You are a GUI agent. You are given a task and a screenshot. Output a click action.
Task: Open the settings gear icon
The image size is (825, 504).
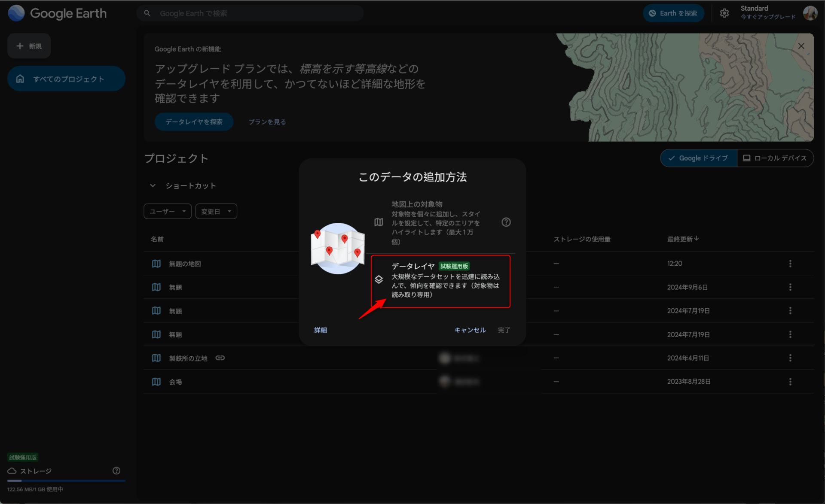[x=724, y=13]
